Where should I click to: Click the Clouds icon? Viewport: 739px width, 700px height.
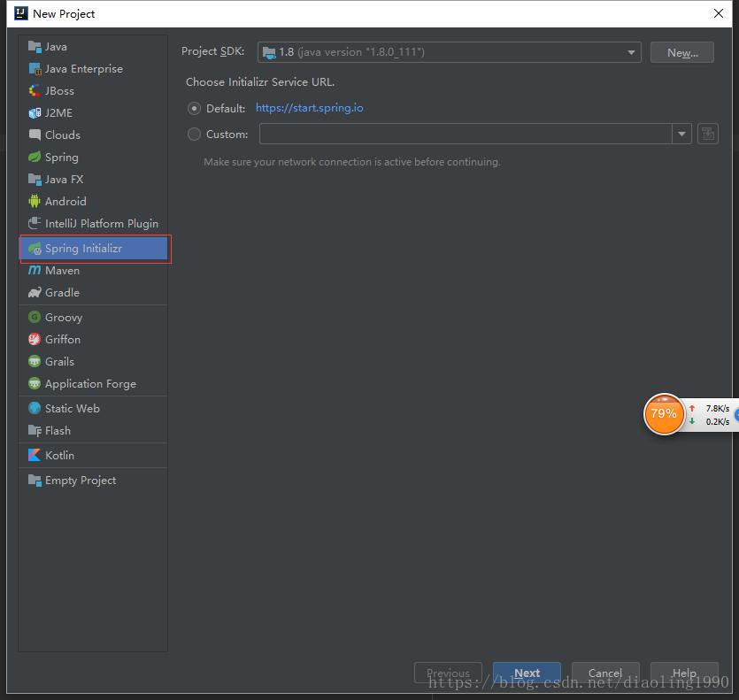35,135
